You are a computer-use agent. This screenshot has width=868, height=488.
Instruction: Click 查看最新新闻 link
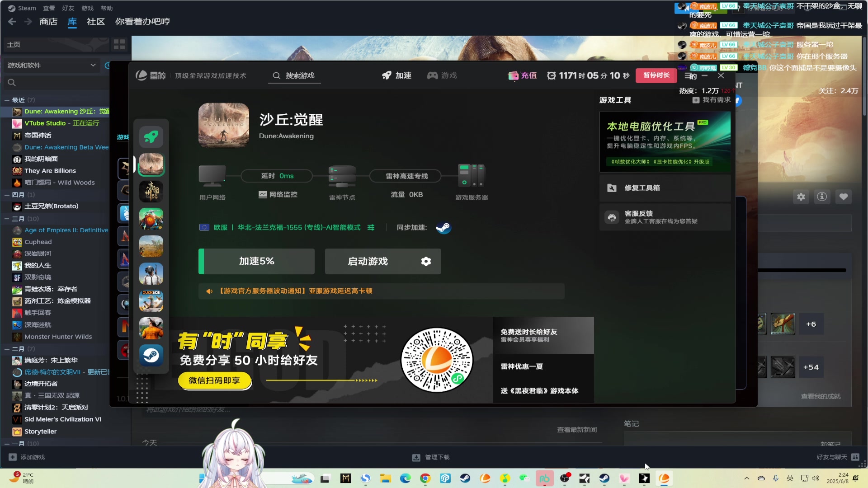tap(577, 430)
